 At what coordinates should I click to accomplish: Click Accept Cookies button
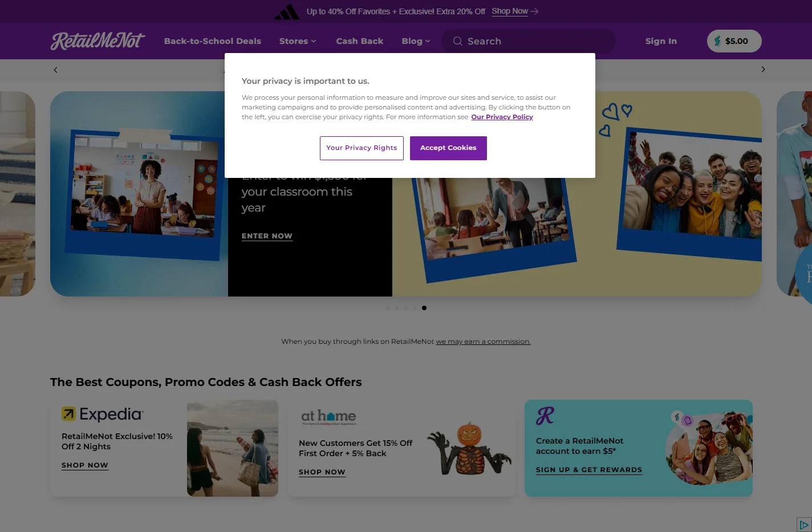[448, 148]
